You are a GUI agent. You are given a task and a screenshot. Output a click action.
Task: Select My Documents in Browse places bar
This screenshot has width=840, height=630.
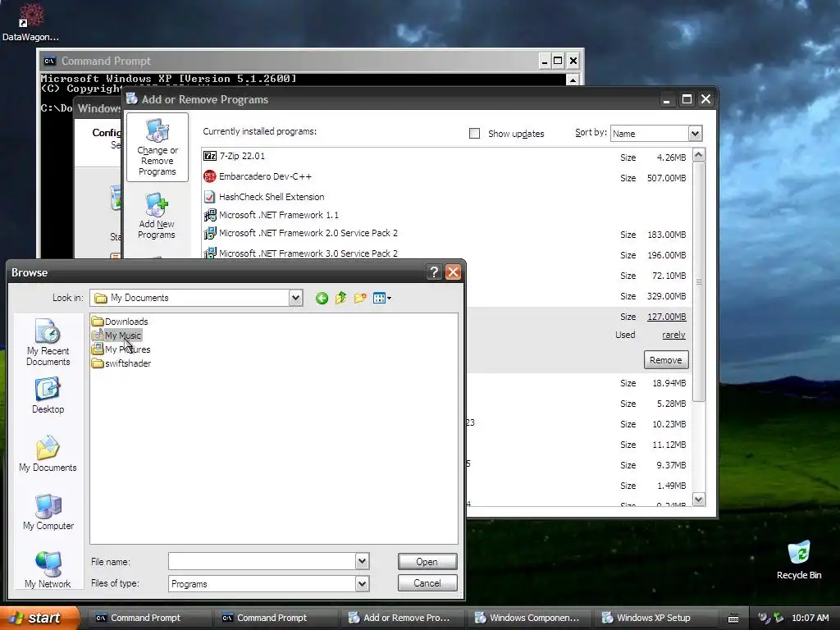click(x=48, y=454)
